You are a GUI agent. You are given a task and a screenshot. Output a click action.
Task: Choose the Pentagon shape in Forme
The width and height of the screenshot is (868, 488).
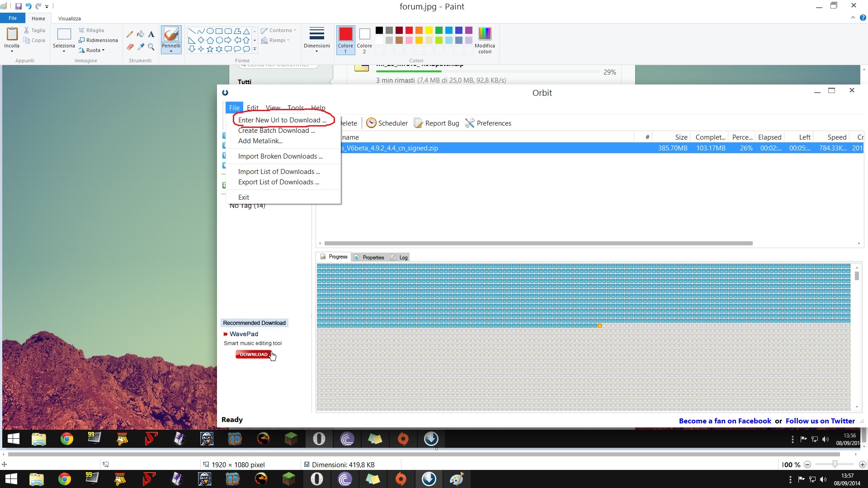coord(210,40)
